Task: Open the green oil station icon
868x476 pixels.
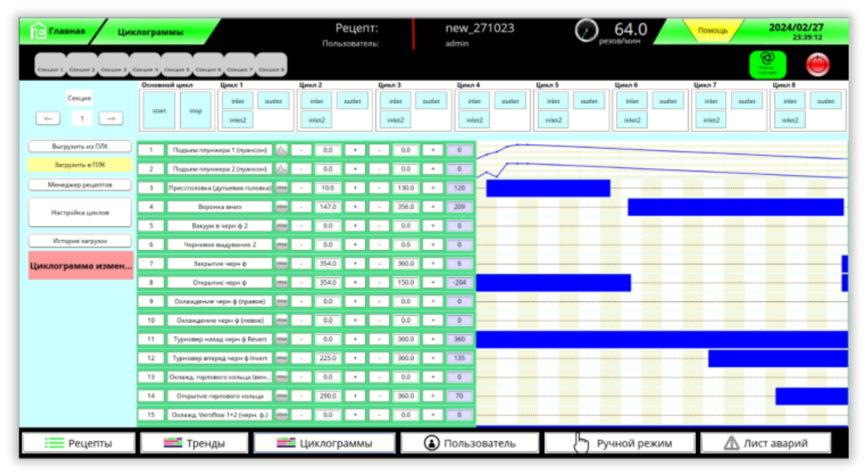Action: point(767,64)
